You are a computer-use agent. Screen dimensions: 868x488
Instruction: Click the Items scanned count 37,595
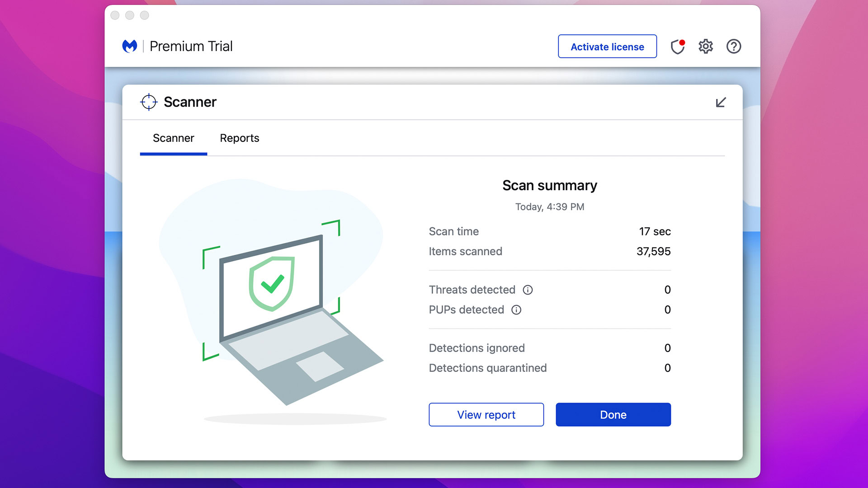(x=653, y=252)
